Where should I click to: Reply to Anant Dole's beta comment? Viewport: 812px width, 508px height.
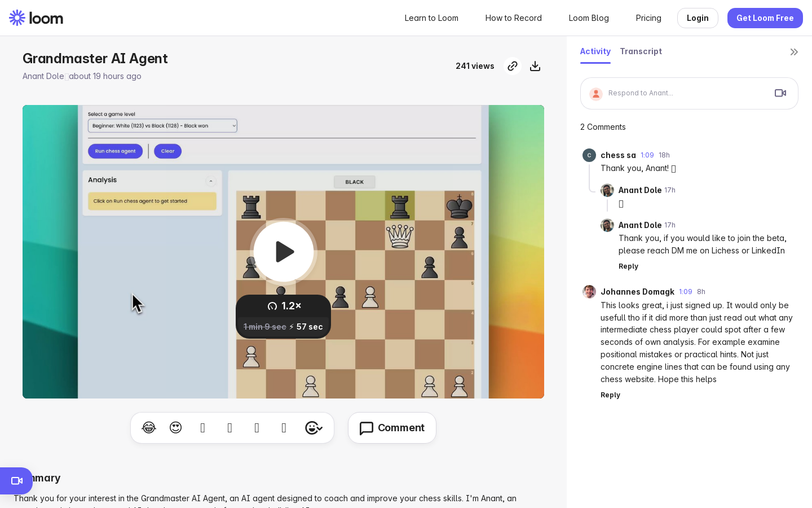(x=628, y=266)
